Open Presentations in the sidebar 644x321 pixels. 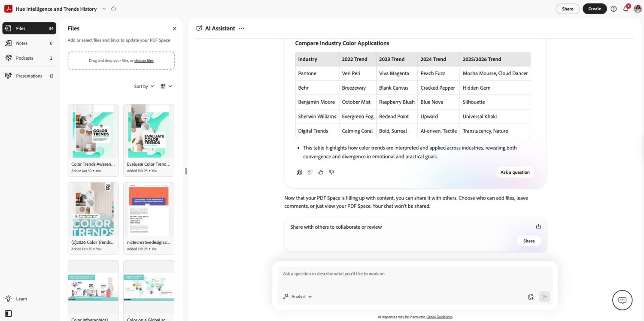click(x=29, y=76)
